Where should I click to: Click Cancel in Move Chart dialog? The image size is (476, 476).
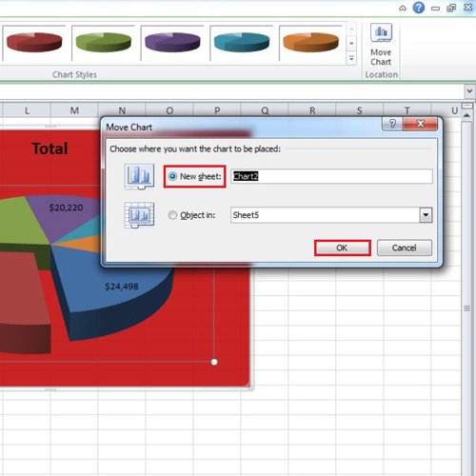pyautogui.click(x=405, y=248)
